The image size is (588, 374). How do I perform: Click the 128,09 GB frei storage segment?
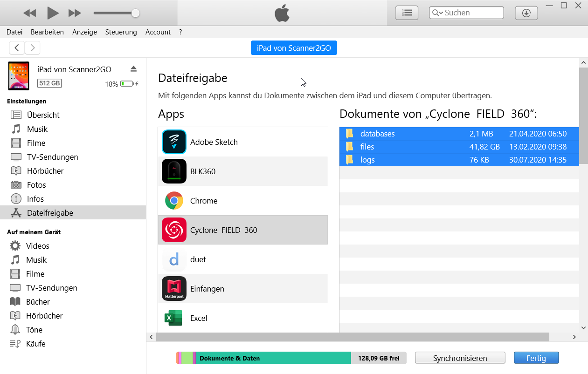tap(379, 358)
